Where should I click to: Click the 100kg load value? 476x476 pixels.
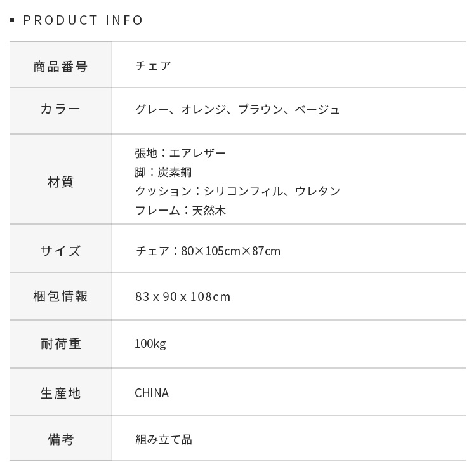pyautogui.click(x=150, y=344)
